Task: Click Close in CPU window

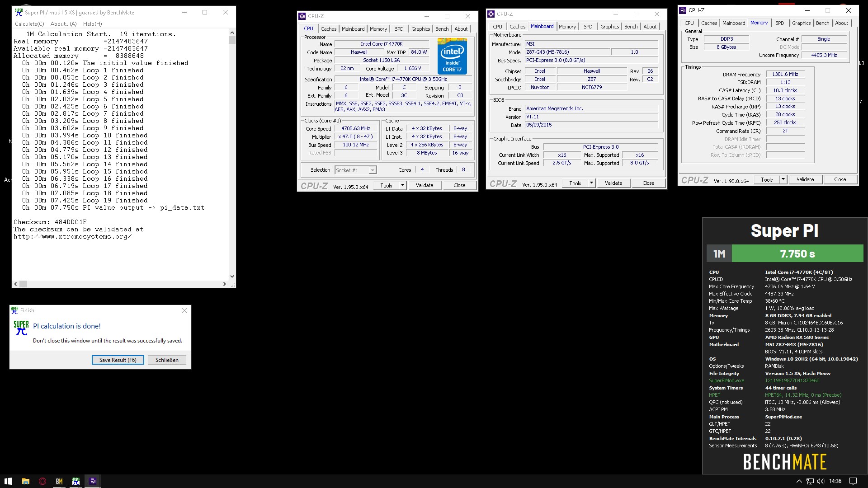Action: tap(459, 185)
